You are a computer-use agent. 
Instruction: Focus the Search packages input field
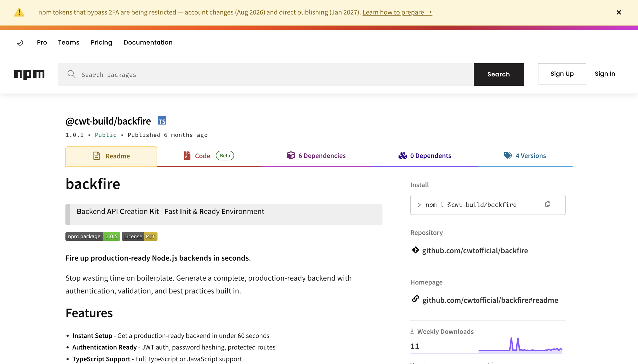point(266,74)
